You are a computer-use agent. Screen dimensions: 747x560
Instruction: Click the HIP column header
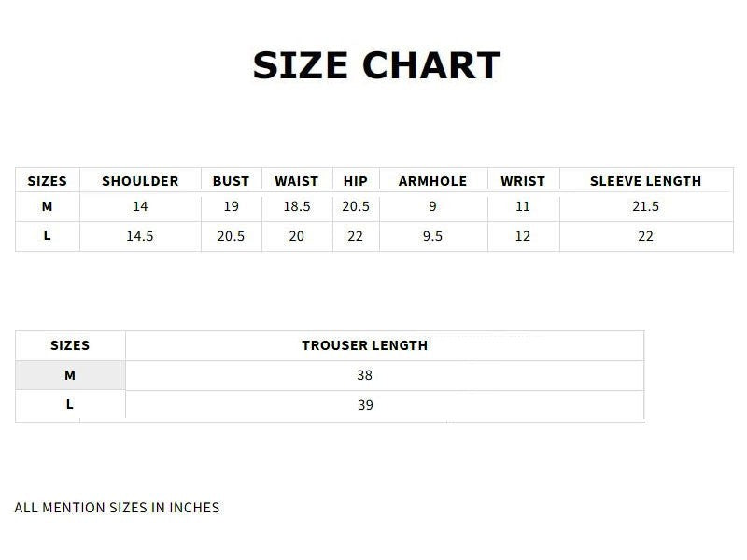point(356,181)
